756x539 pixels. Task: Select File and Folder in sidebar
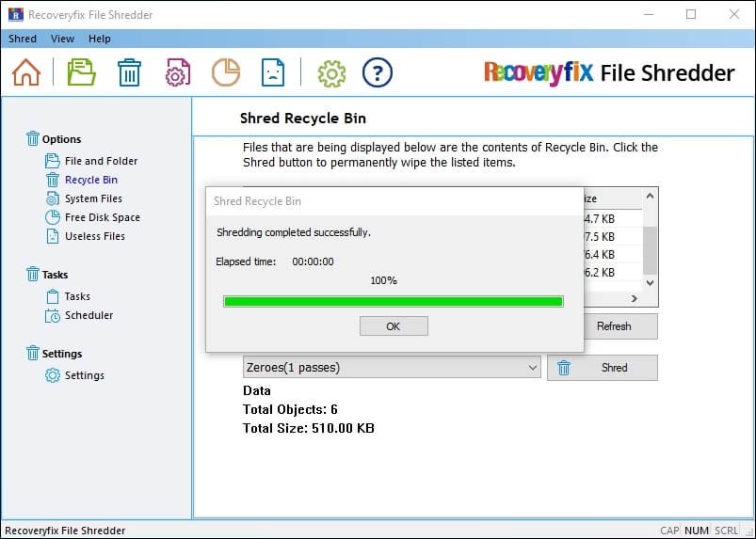coord(101,161)
